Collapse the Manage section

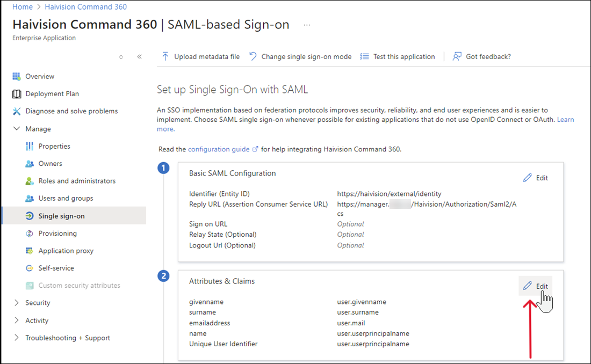(16, 128)
